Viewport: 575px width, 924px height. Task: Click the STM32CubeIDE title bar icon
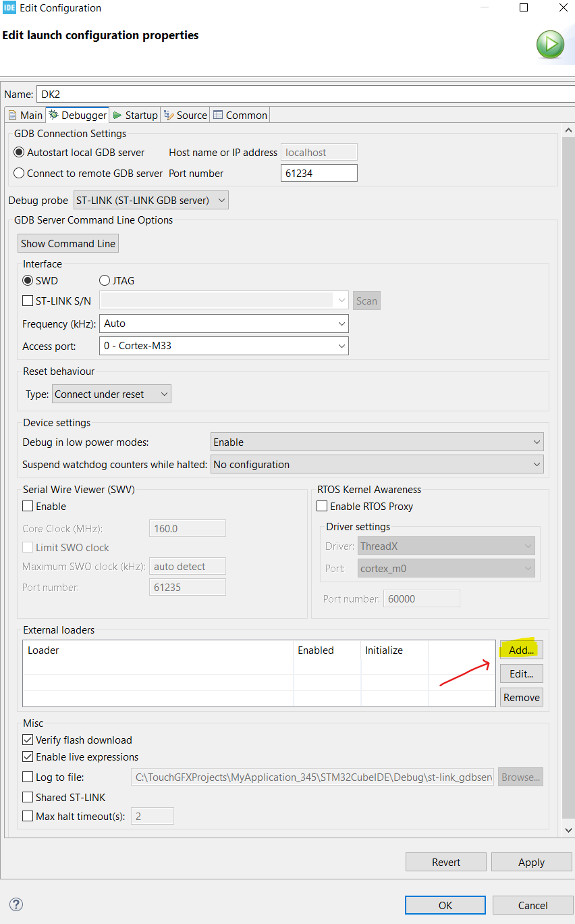[9, 7]
